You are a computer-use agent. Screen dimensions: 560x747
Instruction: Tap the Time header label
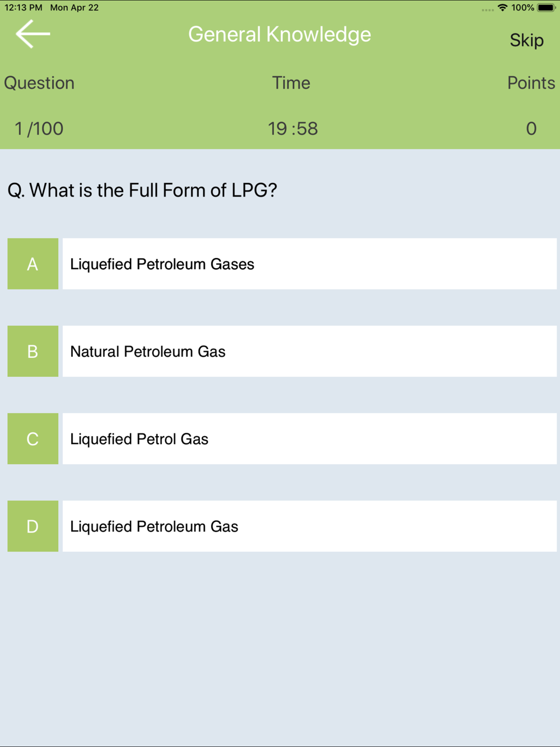point(291,83)
